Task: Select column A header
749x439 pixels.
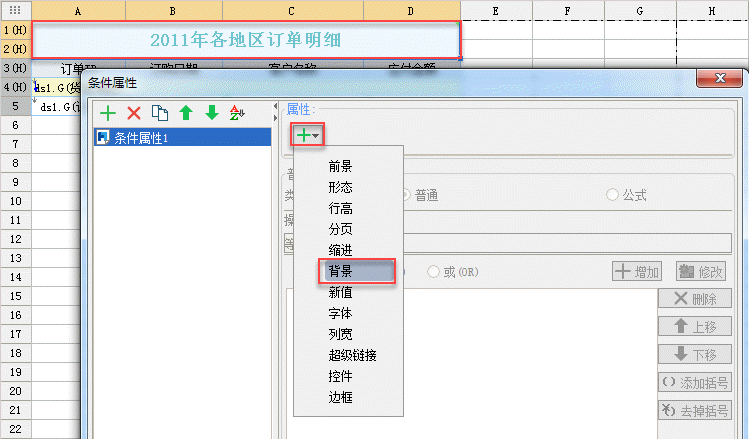Action: click(x=78, y=11)
